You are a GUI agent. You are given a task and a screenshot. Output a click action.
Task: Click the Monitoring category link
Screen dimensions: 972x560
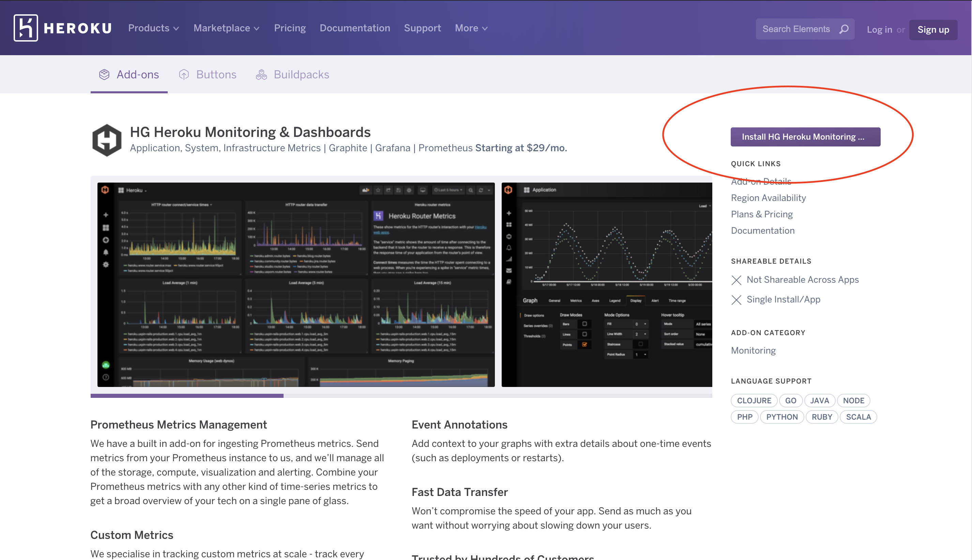(753, 351)
